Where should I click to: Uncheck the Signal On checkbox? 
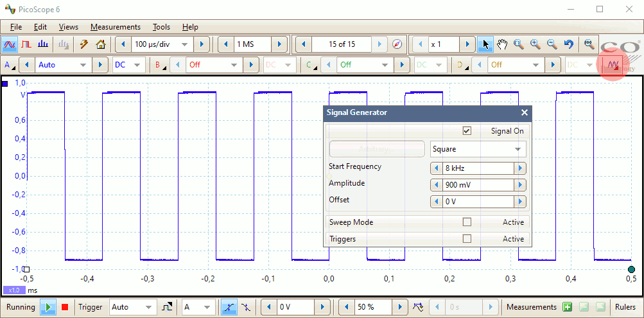[467, 131]
